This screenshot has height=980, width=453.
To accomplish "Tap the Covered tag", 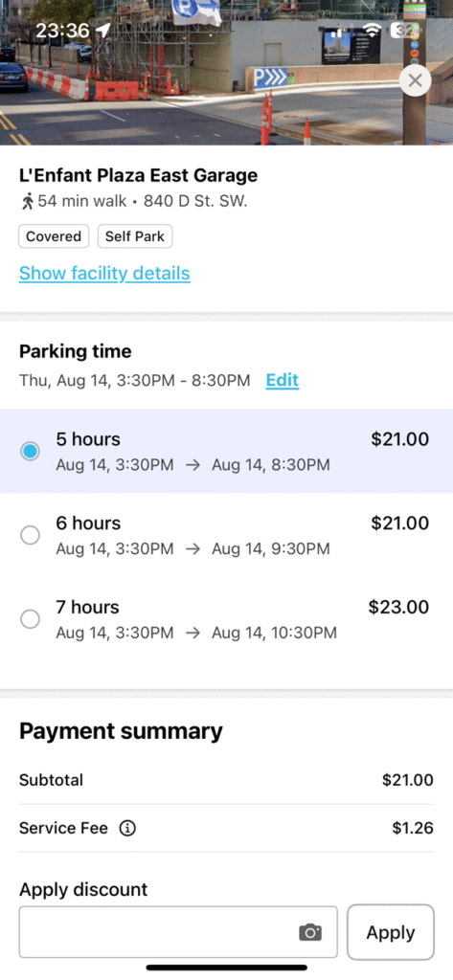I will (54, 237).
